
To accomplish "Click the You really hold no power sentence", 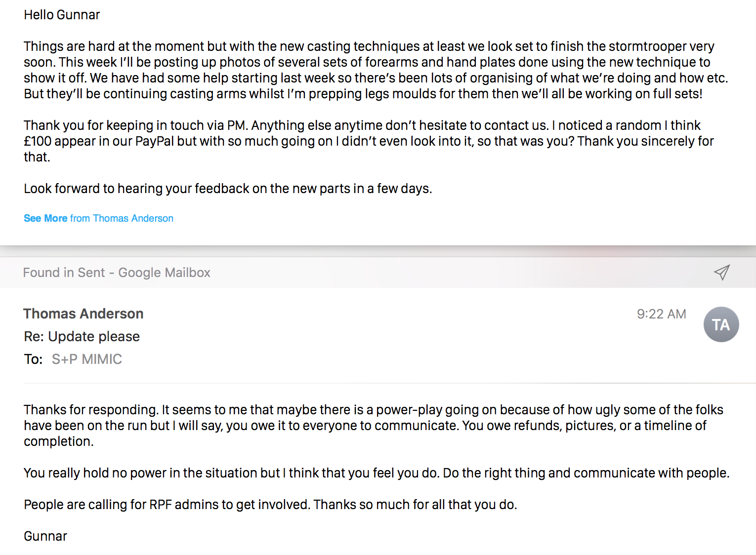I will coord(377,473).
